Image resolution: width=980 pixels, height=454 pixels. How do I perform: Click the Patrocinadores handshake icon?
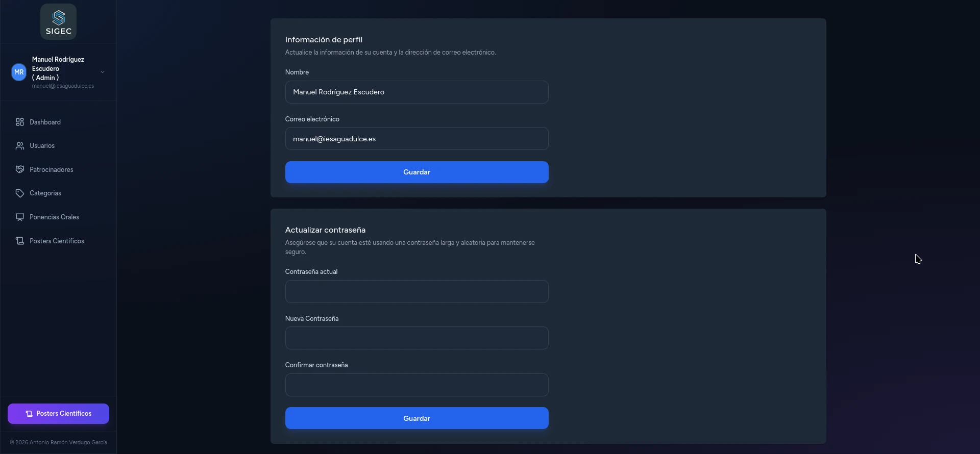pos(20,170)
